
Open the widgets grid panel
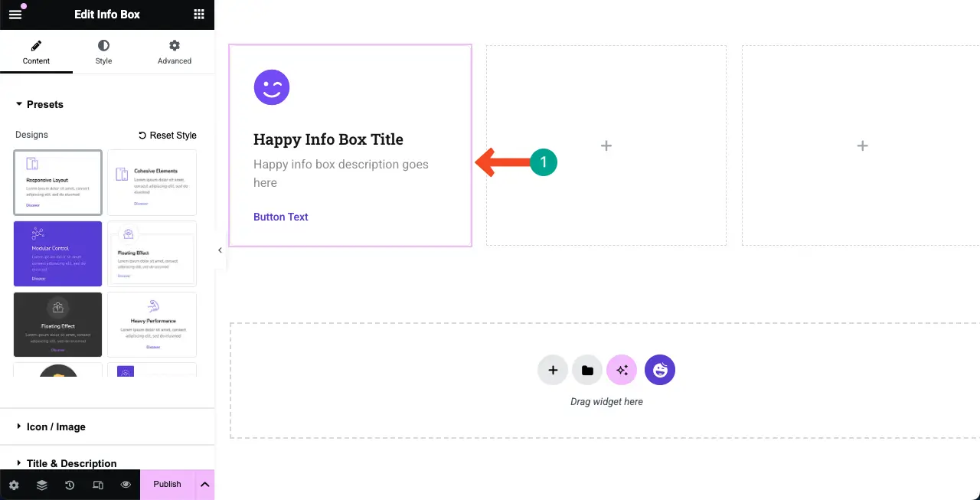(199, 15)
